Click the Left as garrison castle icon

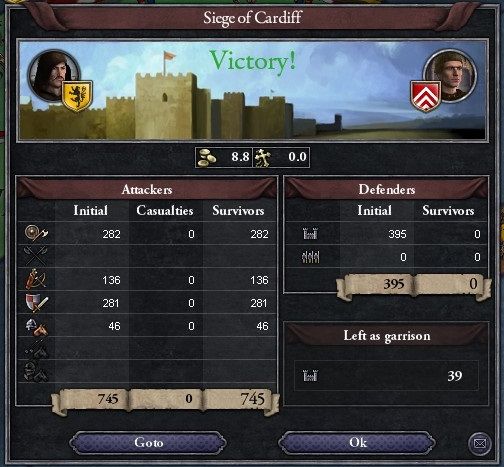[310, 376]
